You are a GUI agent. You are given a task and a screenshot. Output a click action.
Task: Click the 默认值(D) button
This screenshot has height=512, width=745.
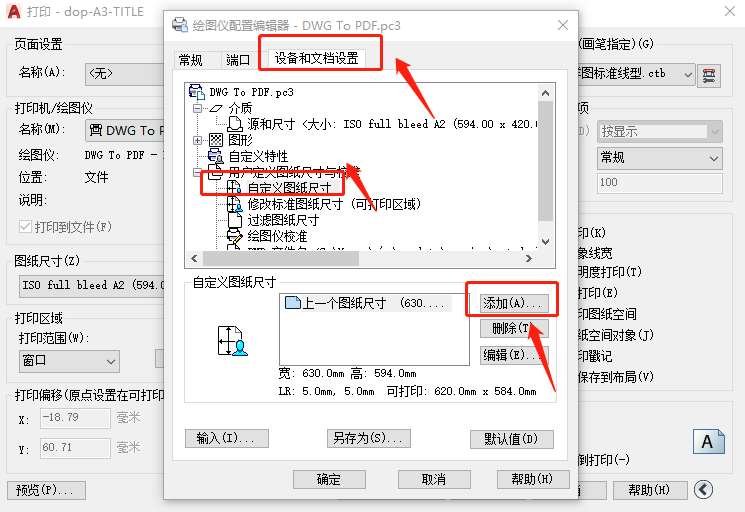coord(512,439)
